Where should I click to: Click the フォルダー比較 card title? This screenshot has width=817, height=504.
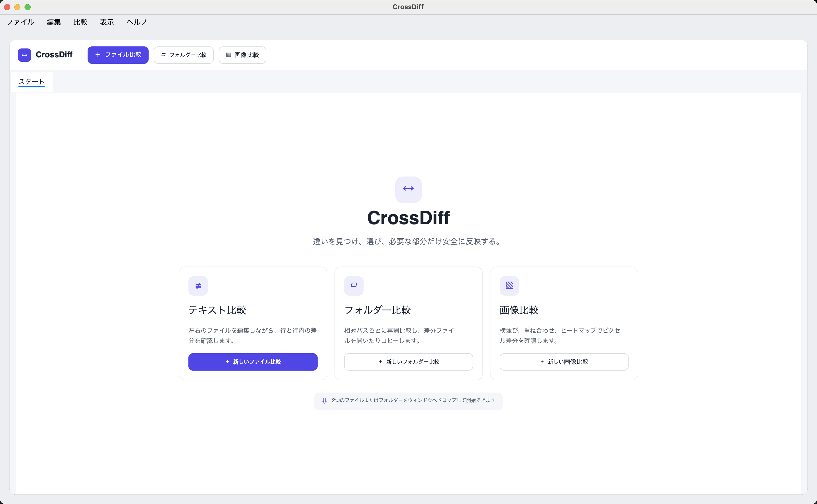pos(377,310)
